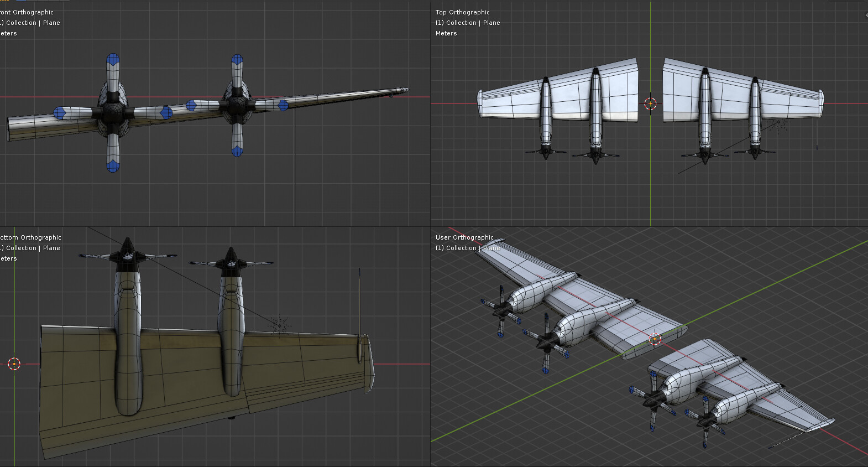Click "(1) Collection | Plane" in User view
The width and height of the screenshot is (868, 467).
coord(468,248)
